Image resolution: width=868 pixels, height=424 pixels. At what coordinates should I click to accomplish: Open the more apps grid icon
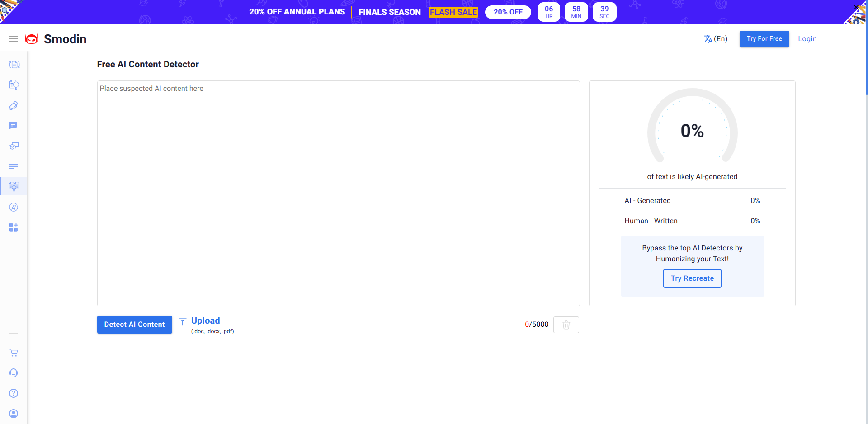click(x=14, y=227)
